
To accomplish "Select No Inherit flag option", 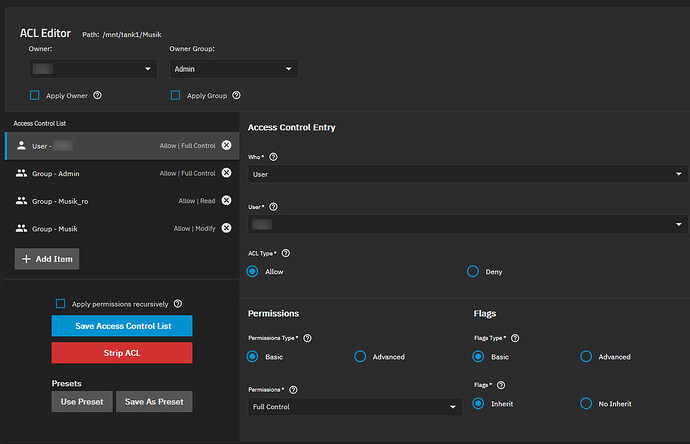I will coord(586,403).
